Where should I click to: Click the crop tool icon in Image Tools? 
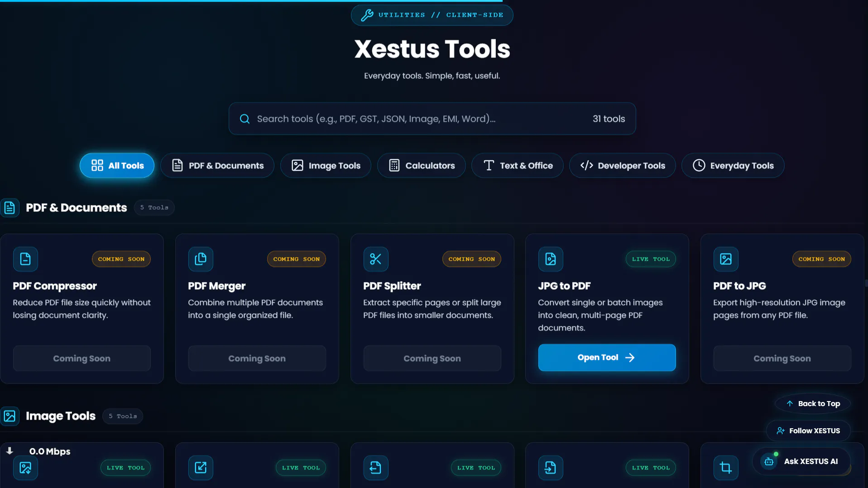(x=726, y=468)
